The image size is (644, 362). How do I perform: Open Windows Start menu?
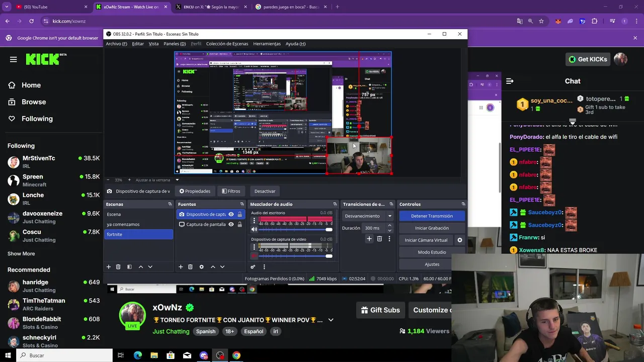coord(8,355)
